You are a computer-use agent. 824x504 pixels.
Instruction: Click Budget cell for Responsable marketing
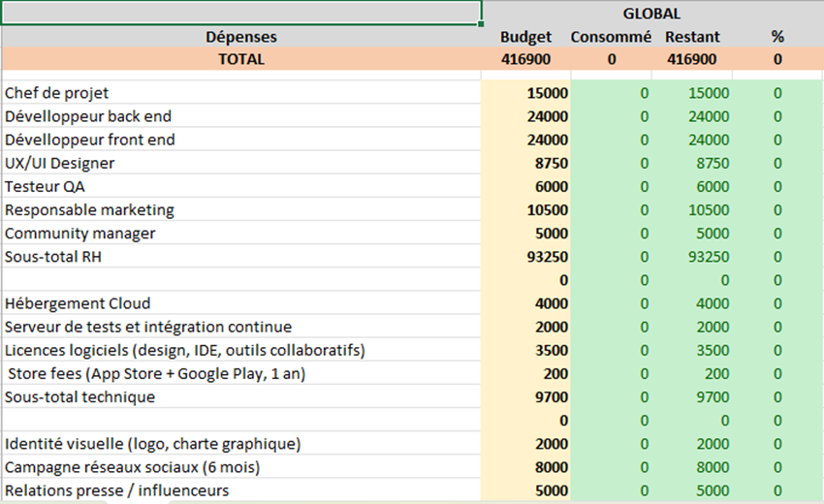(x=525, y=209)
